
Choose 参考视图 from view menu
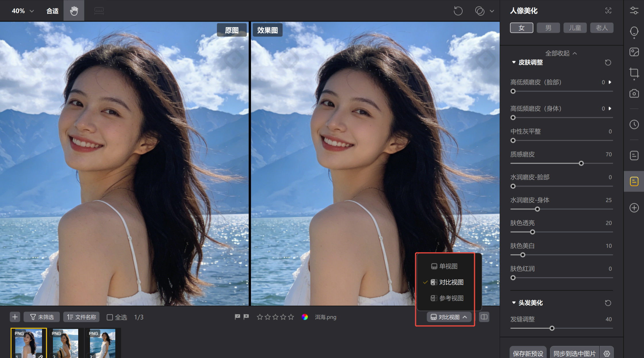[451, 298]
